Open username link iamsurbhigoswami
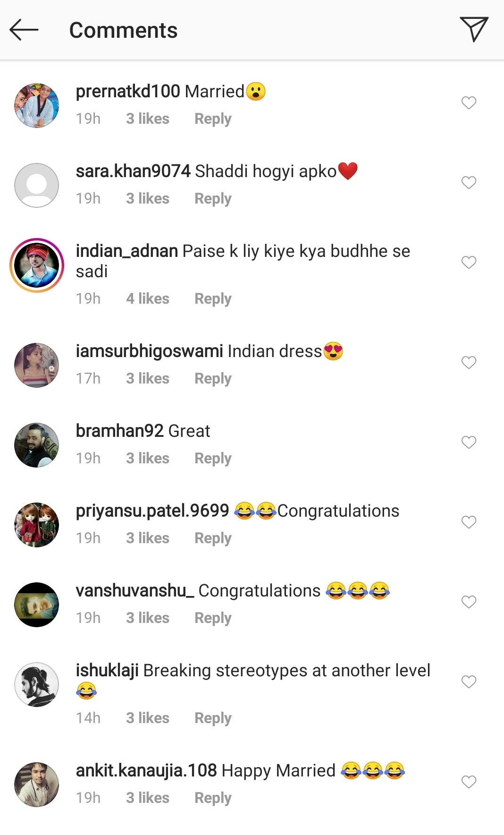The image size is (504, 835). pos(149,351)
